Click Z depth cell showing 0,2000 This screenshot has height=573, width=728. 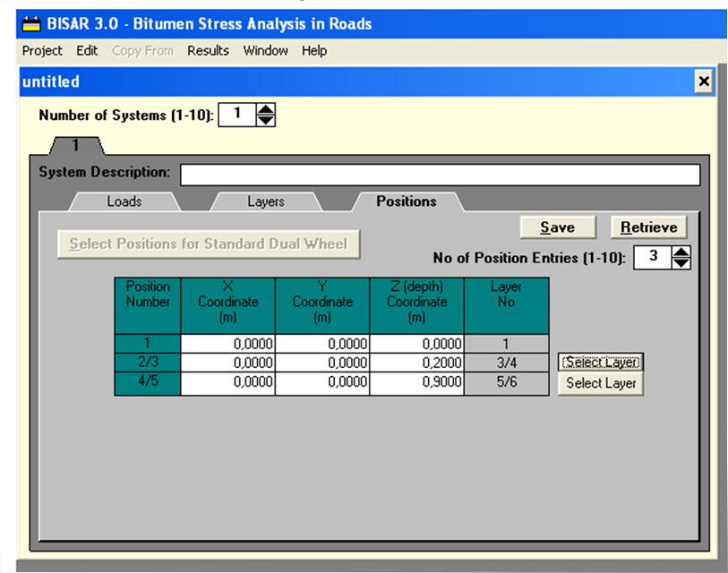tap(417, 363)
